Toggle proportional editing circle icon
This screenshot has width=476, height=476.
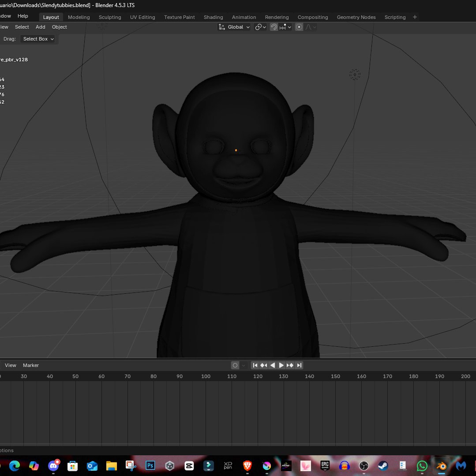(299, 27)
